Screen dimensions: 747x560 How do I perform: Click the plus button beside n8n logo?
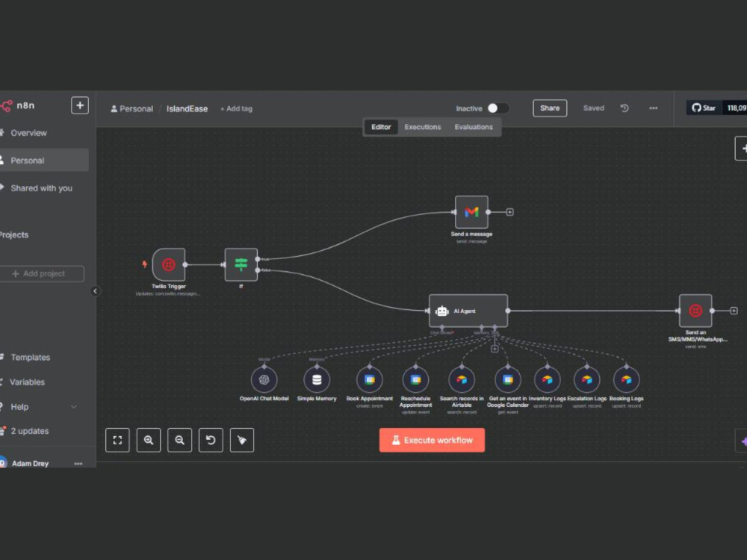pos(80,105)
